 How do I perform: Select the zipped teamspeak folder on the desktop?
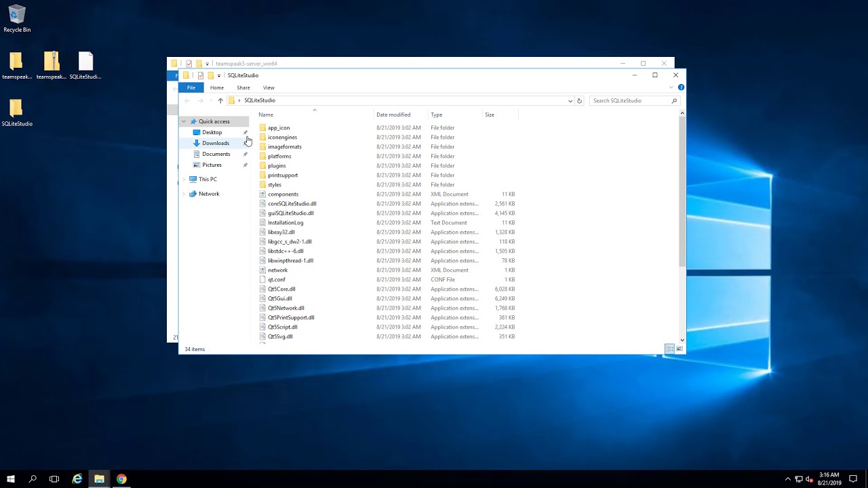(x=51, y=66)
